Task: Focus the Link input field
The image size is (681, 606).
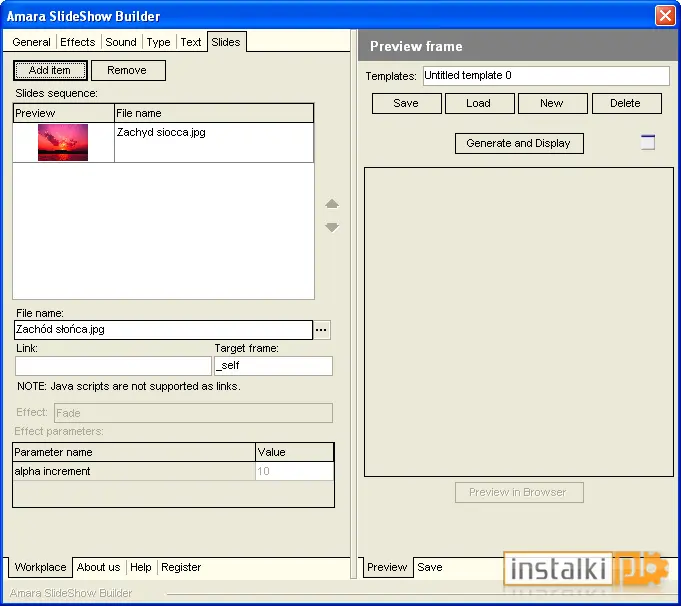Action: pos(113,366)
